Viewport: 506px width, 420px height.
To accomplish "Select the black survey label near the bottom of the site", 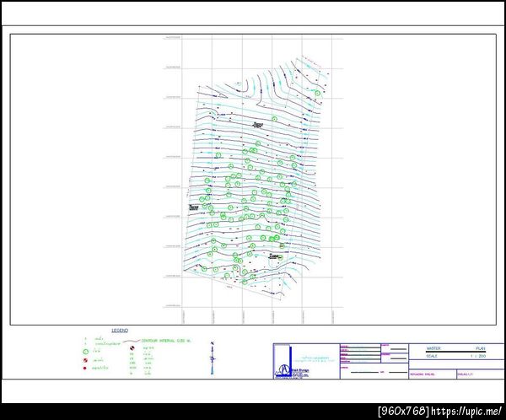I will (273, 256).
